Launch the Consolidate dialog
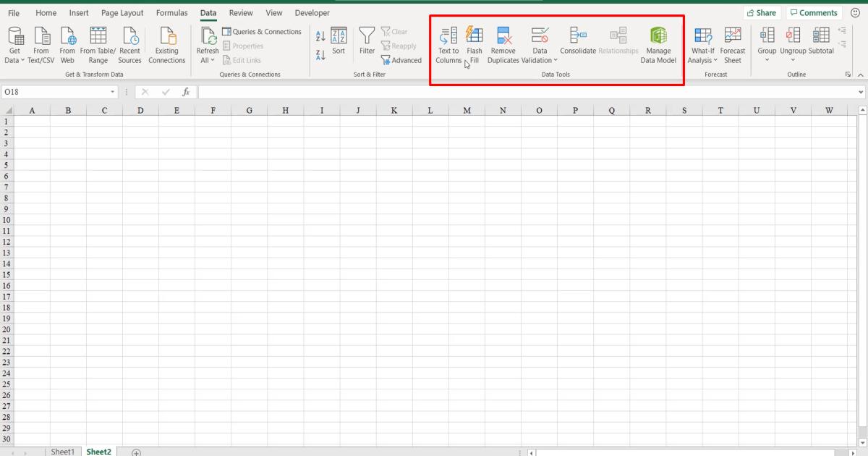Image resolution: width=868 pixels, height=456 pixels. (578, 40)
